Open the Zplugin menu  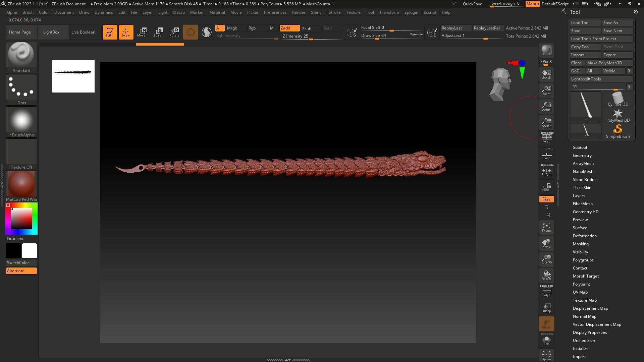(x=411, y=12)
